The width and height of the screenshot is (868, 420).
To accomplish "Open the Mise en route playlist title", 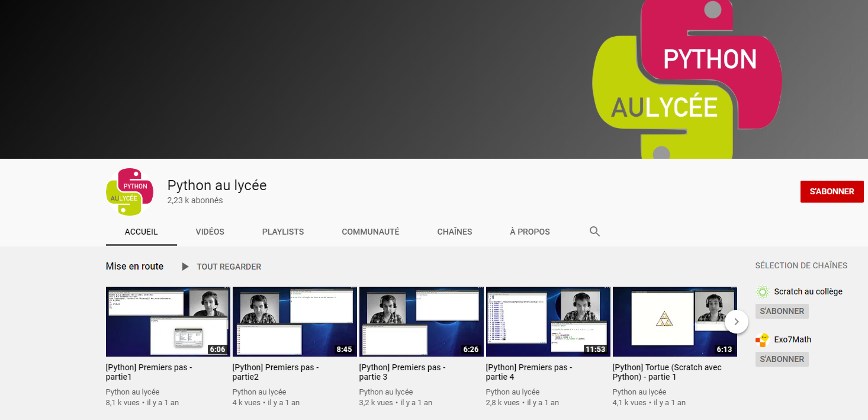I will pyautogui.click(x=134, y=267).
